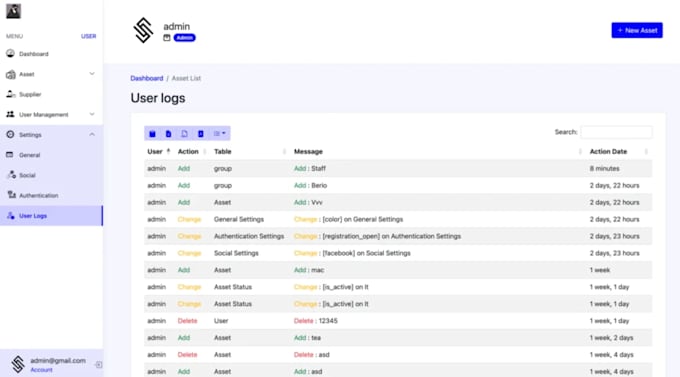This screenshot has height=377, width=680.
Task: Click the Social settings icon
Action: pos(12,175)
